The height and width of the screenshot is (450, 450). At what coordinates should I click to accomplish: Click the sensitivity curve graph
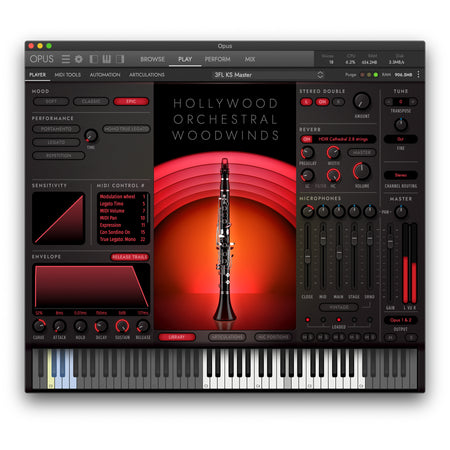click(58, 218)
